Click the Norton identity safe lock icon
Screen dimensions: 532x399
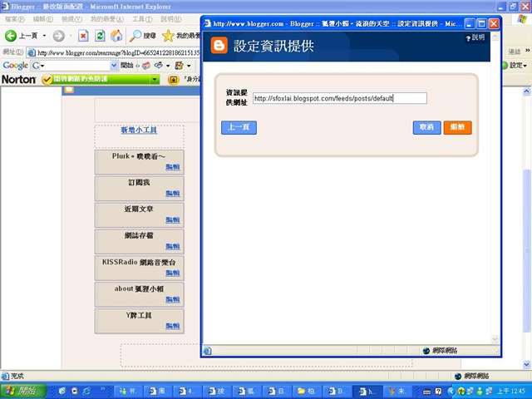pyautogui.click(x=174, y=80)
